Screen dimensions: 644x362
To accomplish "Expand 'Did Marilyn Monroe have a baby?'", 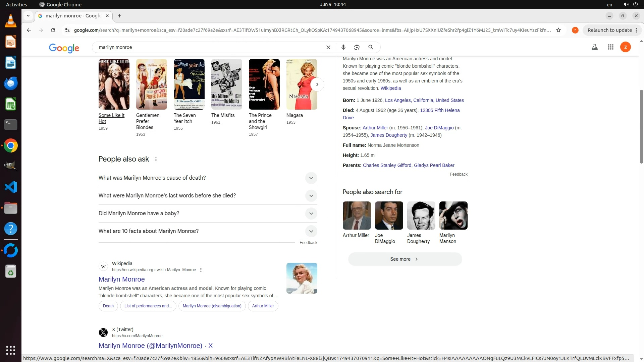I will [x=311, y=214].
